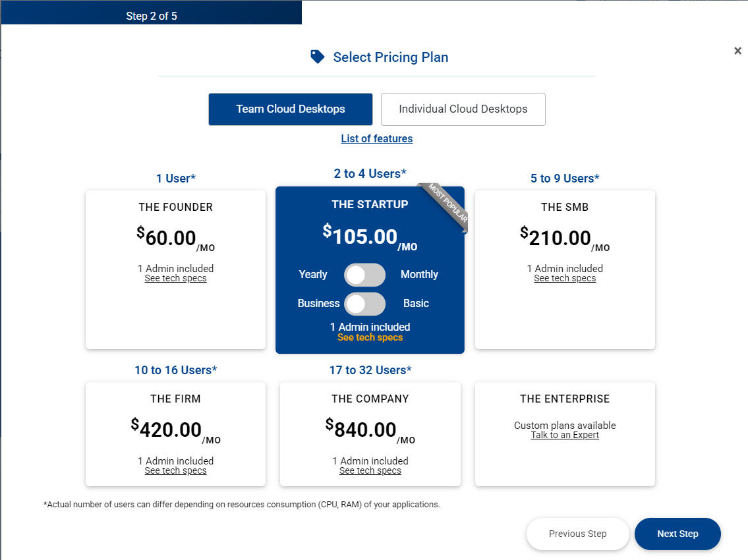The width and height of the screenshot is (748, 560).
Task: Select The SMB plan card
Action: [565, 310]
